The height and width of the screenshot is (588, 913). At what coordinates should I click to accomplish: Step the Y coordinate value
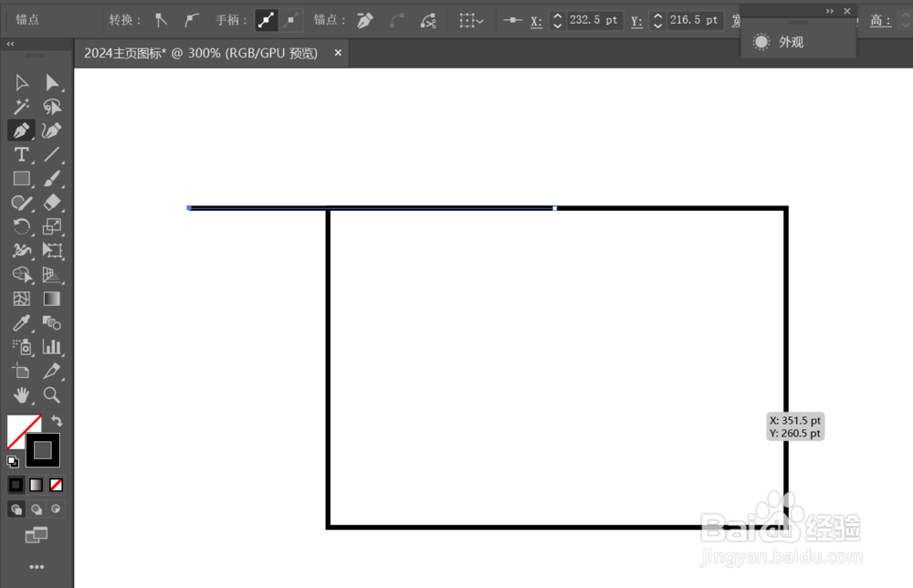tap(657, 20)
